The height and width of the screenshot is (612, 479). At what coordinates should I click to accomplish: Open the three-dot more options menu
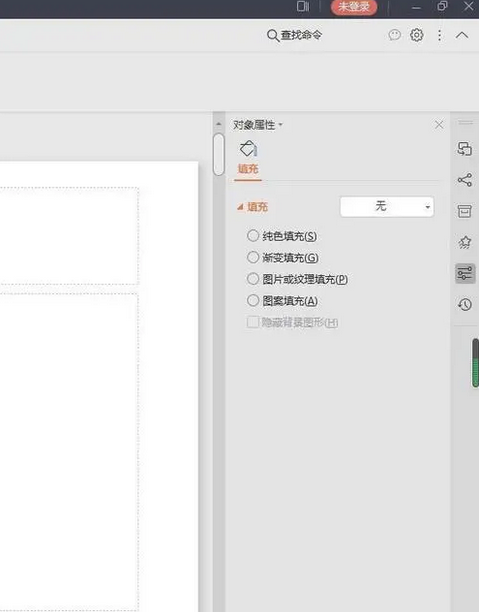(x=440, y=35)
